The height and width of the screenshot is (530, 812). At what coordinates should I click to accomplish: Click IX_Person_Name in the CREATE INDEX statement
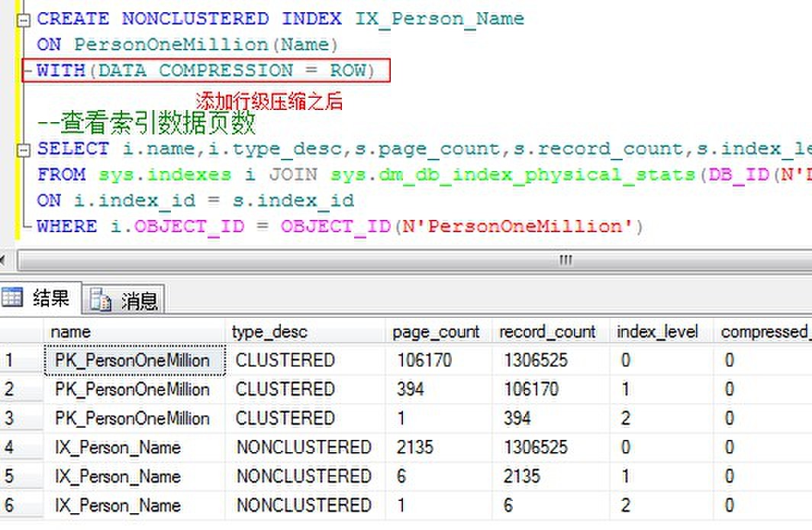[x=440, y=19]
